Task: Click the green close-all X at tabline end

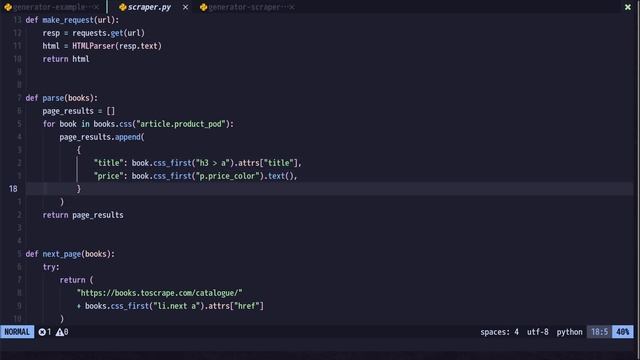Action: click(x=628, y=7)
